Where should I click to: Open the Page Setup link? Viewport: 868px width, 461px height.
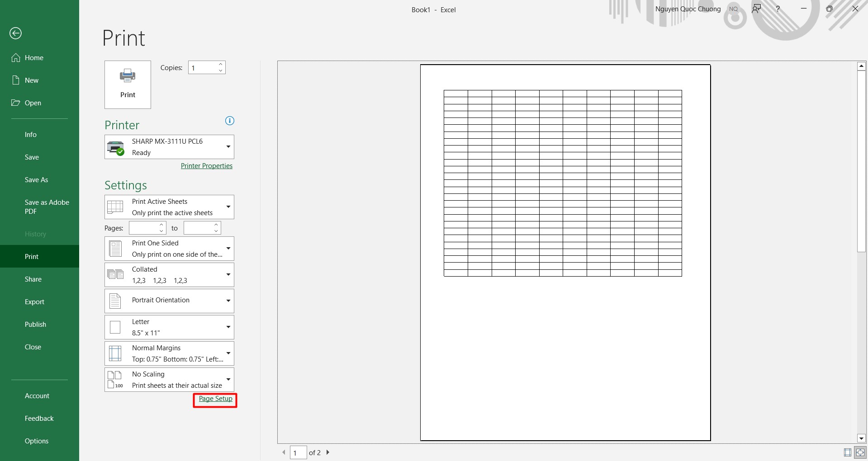[215, 399]
